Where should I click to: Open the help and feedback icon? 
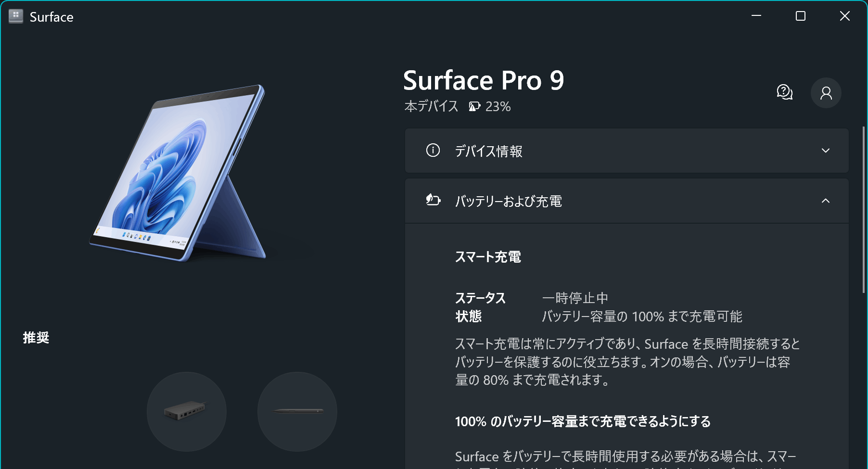click(784, 92)
